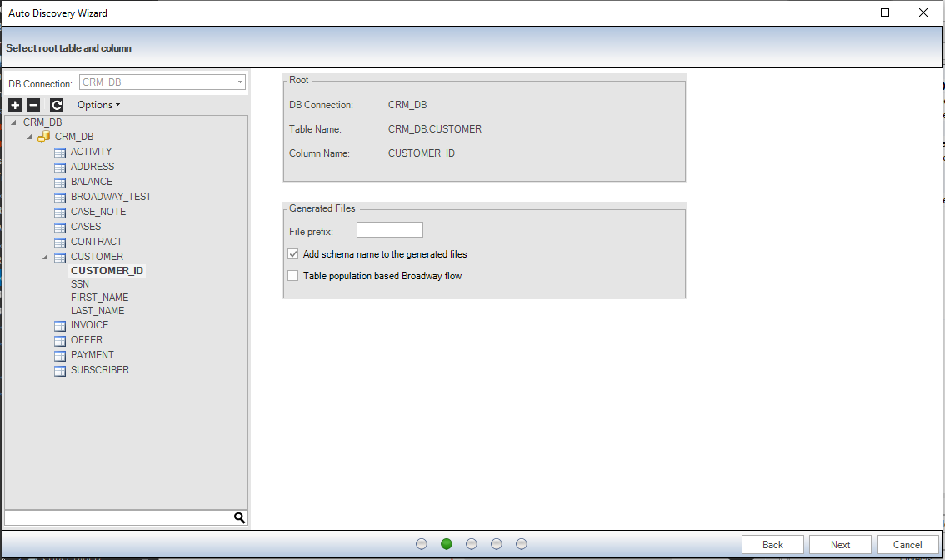This screenshot has width=945, height=560.
Task: Collapse the CUSTOMER table node
Action: (45, 257)
